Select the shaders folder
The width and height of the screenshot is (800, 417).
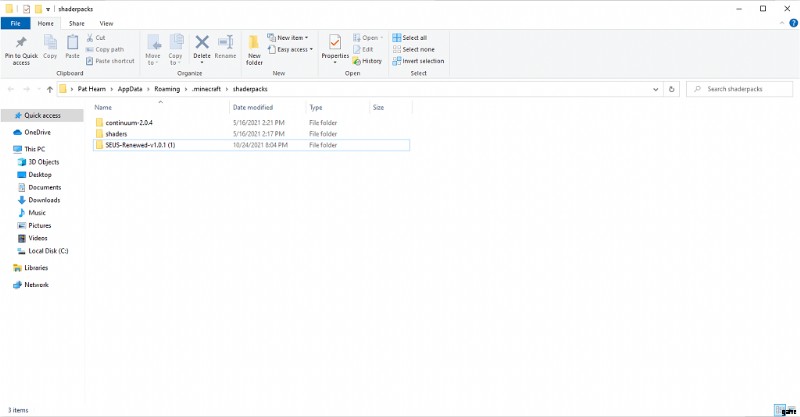(252, 134)
